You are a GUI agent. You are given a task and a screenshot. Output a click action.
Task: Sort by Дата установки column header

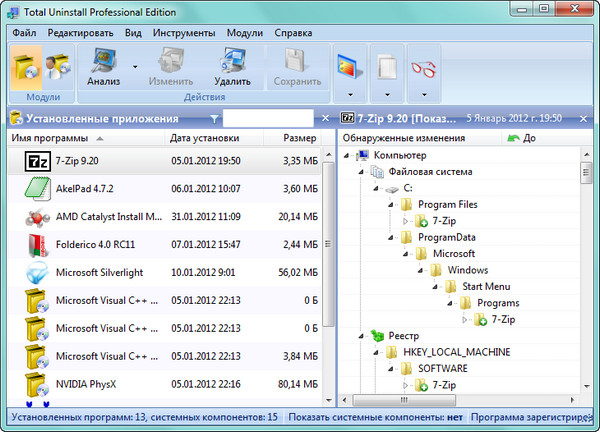pos(204,138)
